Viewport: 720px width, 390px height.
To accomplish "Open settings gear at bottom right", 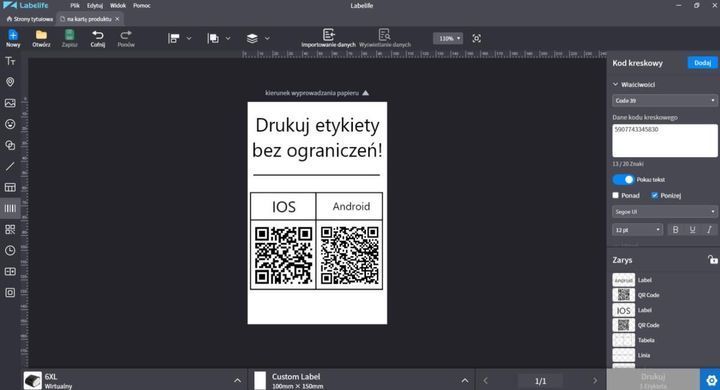I will coord(711,380).
